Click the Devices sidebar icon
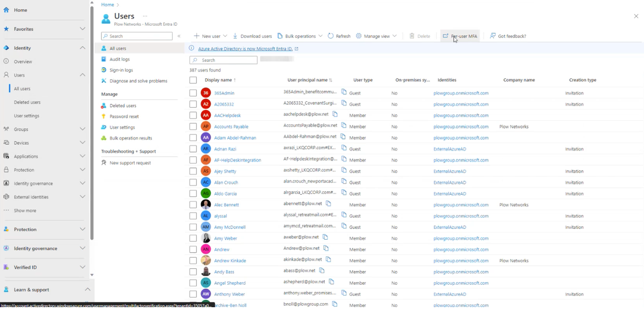 (x=6, y=143)
